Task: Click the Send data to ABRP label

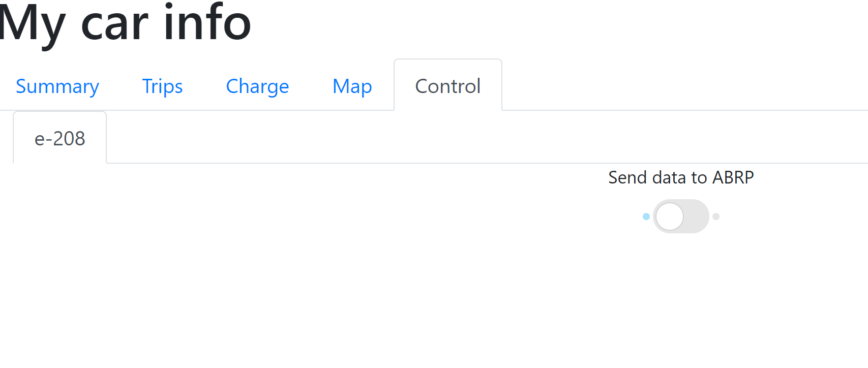Action: 681,177
